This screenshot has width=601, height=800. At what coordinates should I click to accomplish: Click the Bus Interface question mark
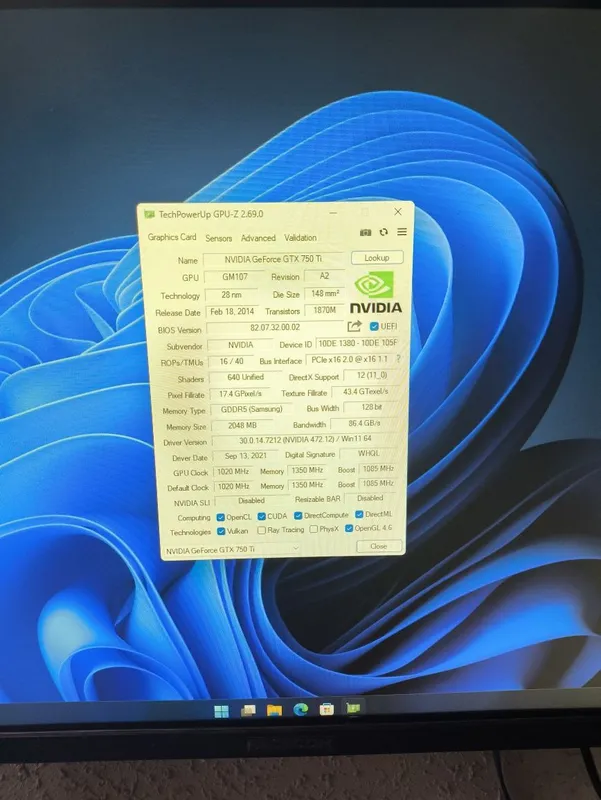(x=398, y=359)
